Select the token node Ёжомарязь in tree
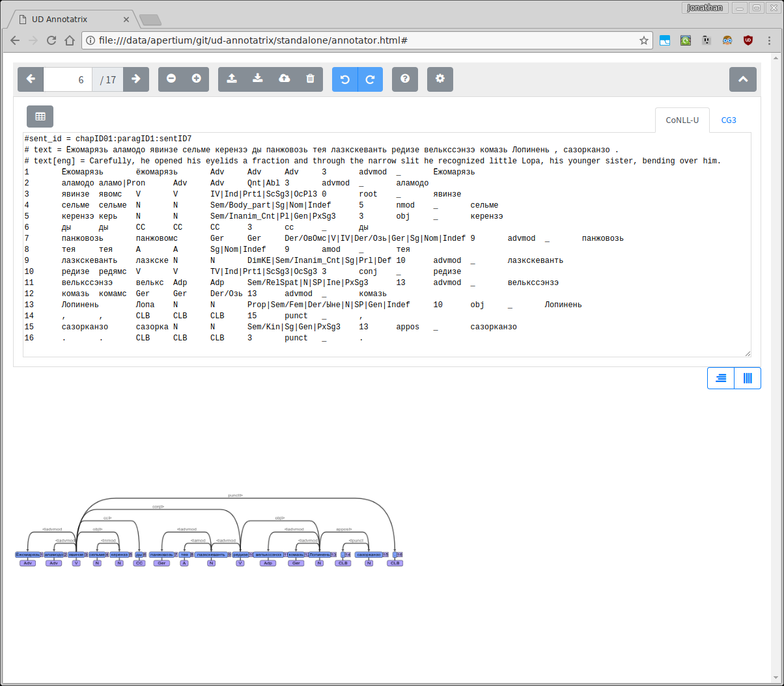Image resolution: width=784 pixels, height=686 pixels. coord(27,555)
